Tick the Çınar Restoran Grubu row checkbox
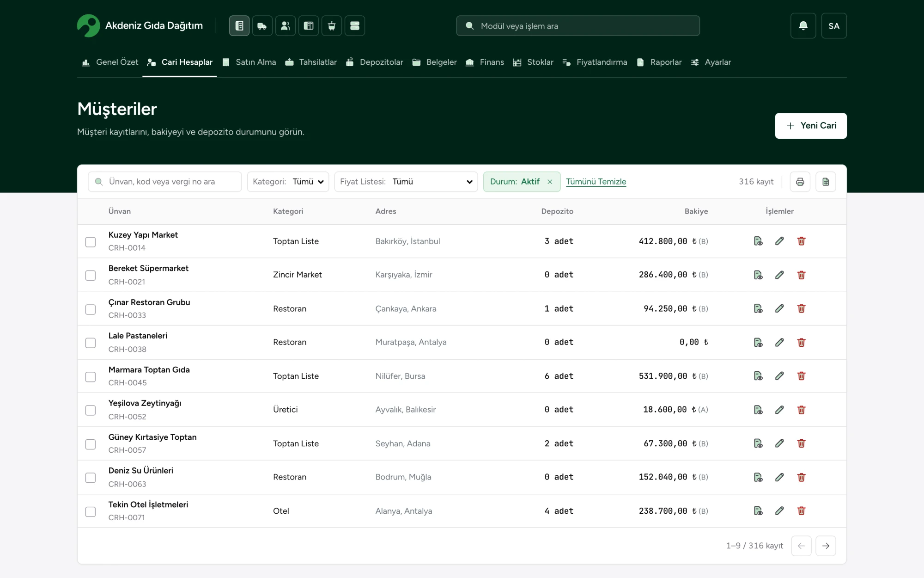Screen dimensions: 924x578 point(91,309)
